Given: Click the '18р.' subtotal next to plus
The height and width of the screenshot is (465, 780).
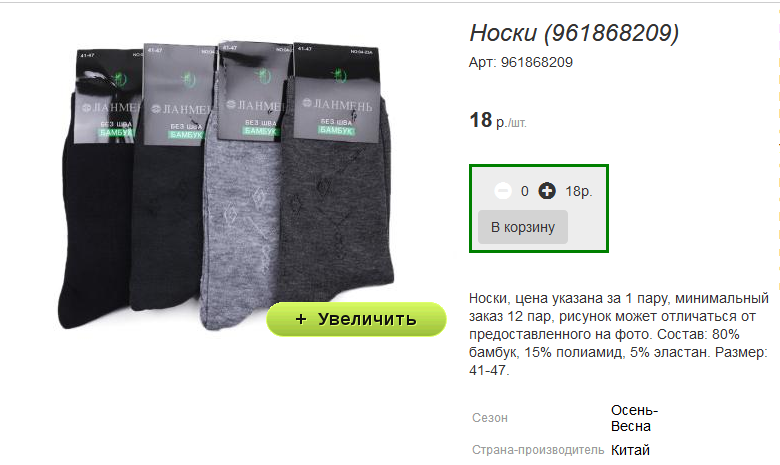Looking at the screenshot, I should coord(579,191).
